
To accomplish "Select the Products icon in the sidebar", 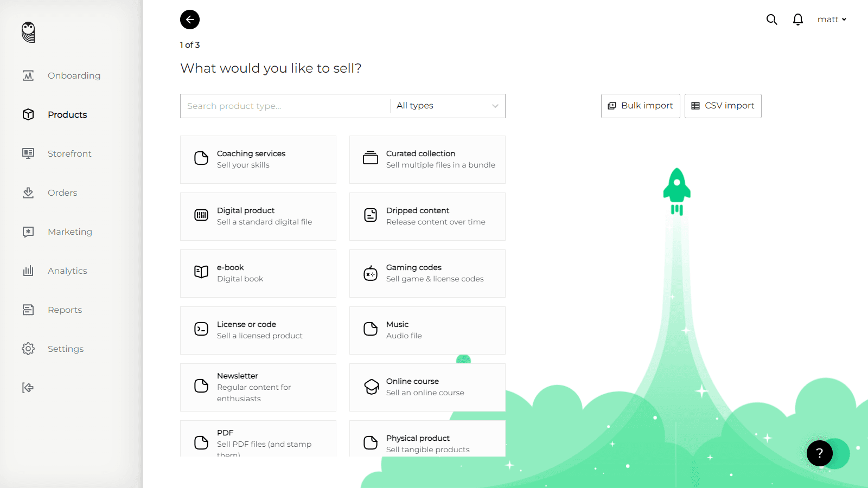I will 28,114.
